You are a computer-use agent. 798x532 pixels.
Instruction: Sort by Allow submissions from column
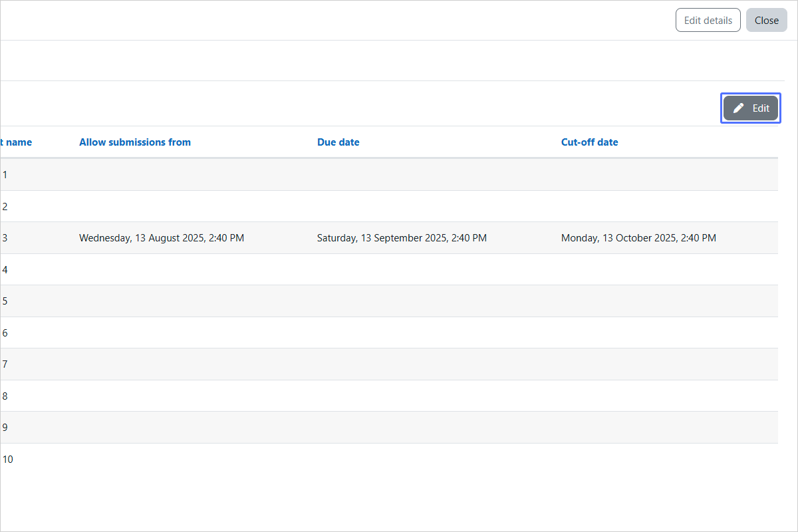click(135, 142)
